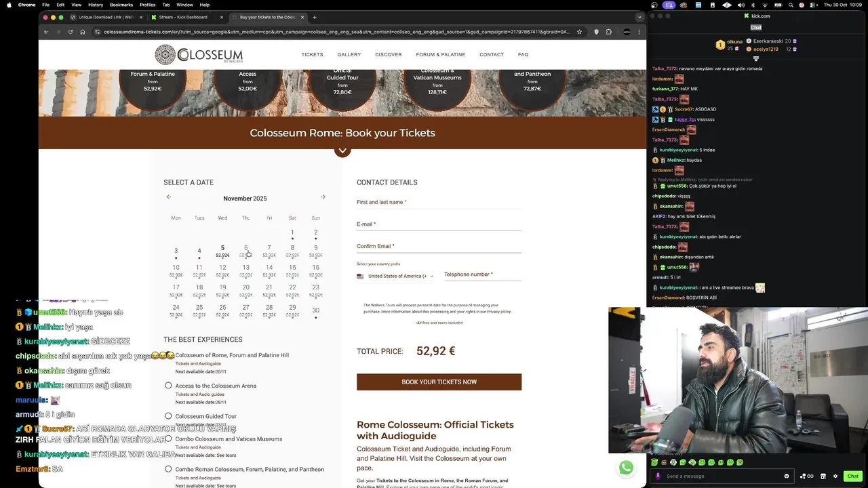
Task: Open Kick chat settings gear
Action: [x=835, y=476]
